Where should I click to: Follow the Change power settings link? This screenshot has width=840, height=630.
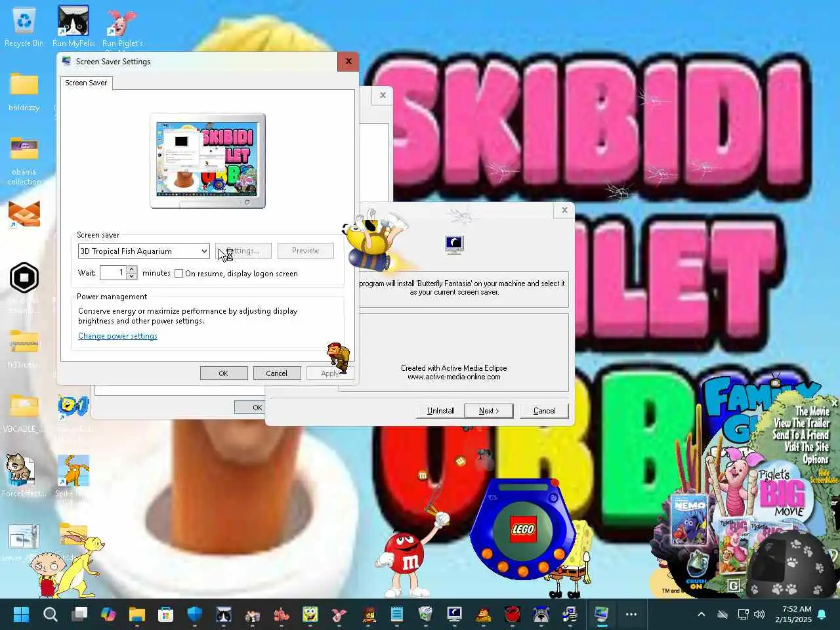coord(117,336)
